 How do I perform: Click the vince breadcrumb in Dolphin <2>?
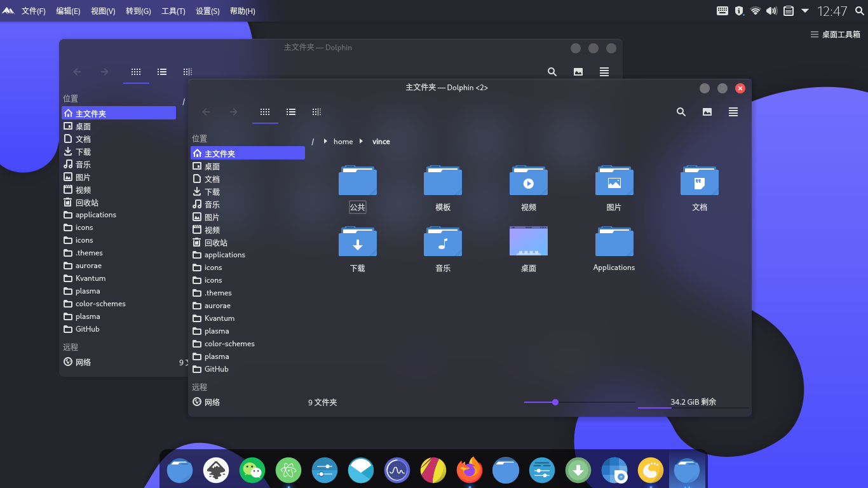click(381, 142)
